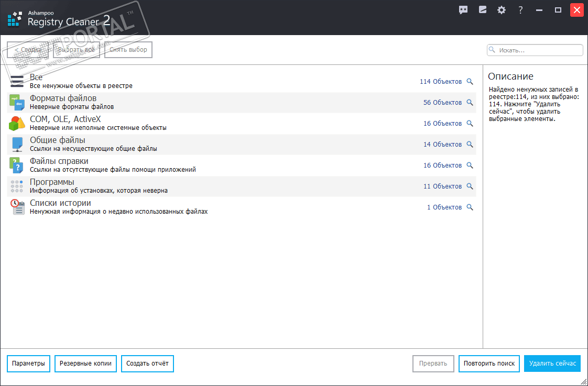Image resolution: width=588 pixels, height=386 pixels.
Task: Click Создать отчёт button
Action: tap(147, 363)
